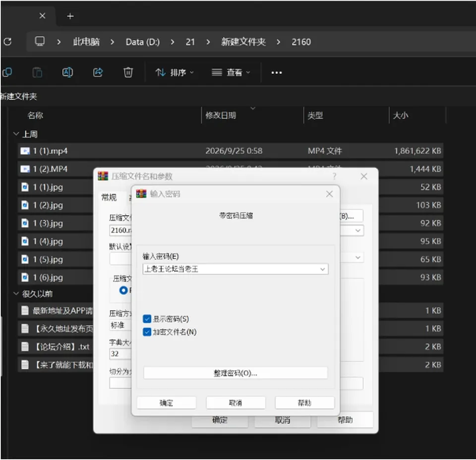
Task: Sort files by the 大小 column header
Action: pyautogui.click(x=401, y=115)
